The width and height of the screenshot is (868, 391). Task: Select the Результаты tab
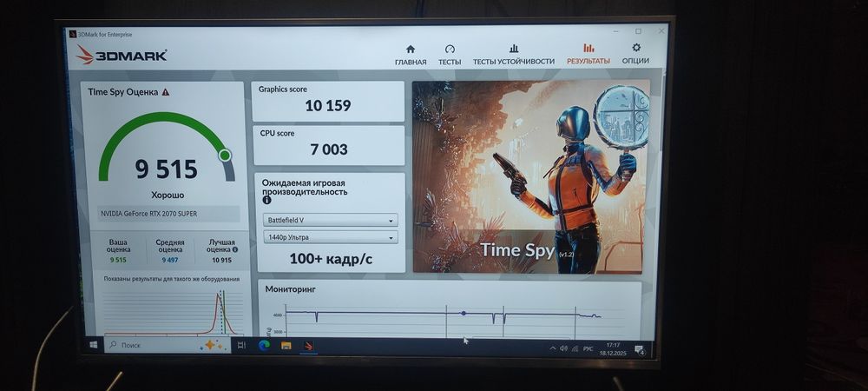click(x=588, y=55)
